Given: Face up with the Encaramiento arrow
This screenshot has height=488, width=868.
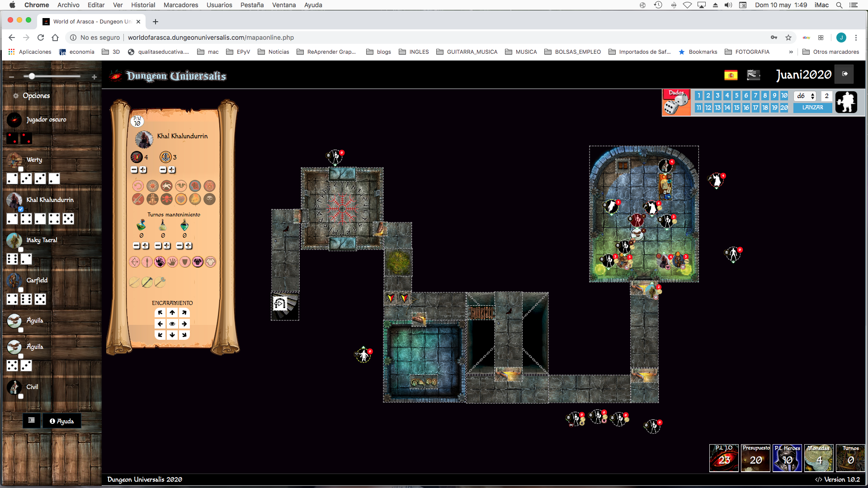Looking at the screenshot, I should click(x=172, y=313).
